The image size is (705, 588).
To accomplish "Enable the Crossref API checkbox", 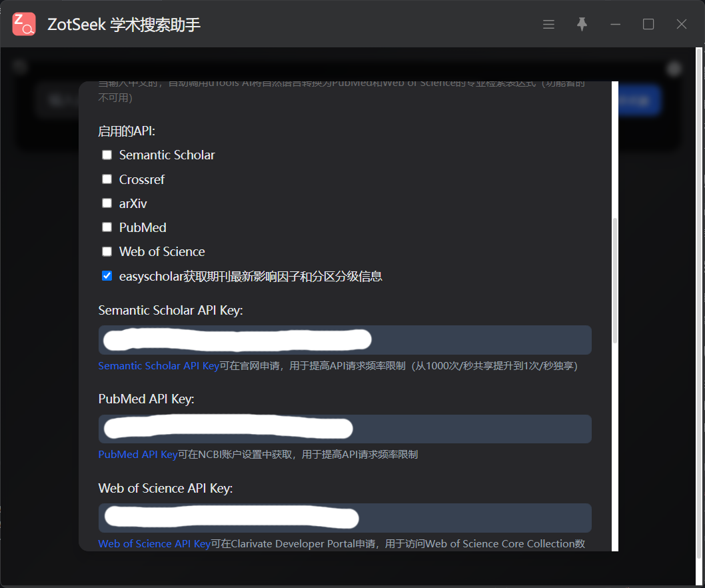I will (x=107, y=179).
